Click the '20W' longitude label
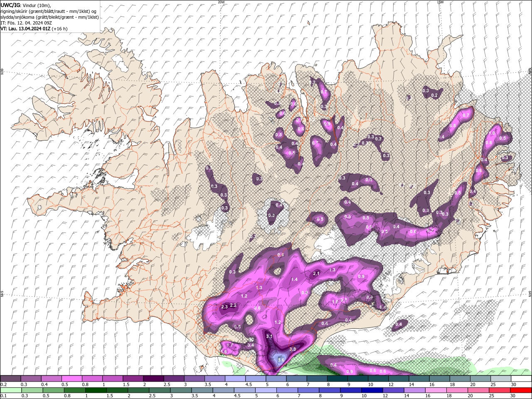532x399 pixels. [221, 2]
